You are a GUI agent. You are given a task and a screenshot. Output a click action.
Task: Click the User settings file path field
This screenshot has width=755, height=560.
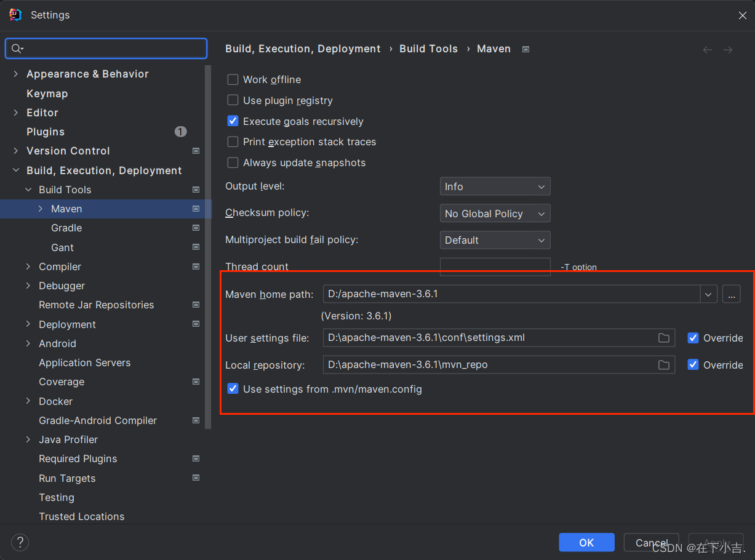499,338
